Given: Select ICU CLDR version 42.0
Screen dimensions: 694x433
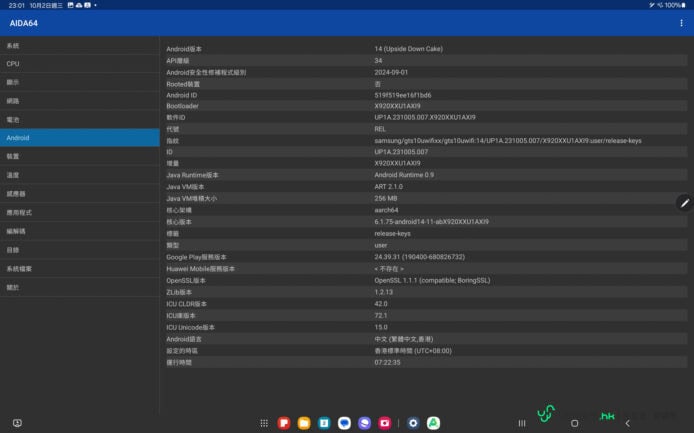Looking at the screenshot, I should click(381, 304).
